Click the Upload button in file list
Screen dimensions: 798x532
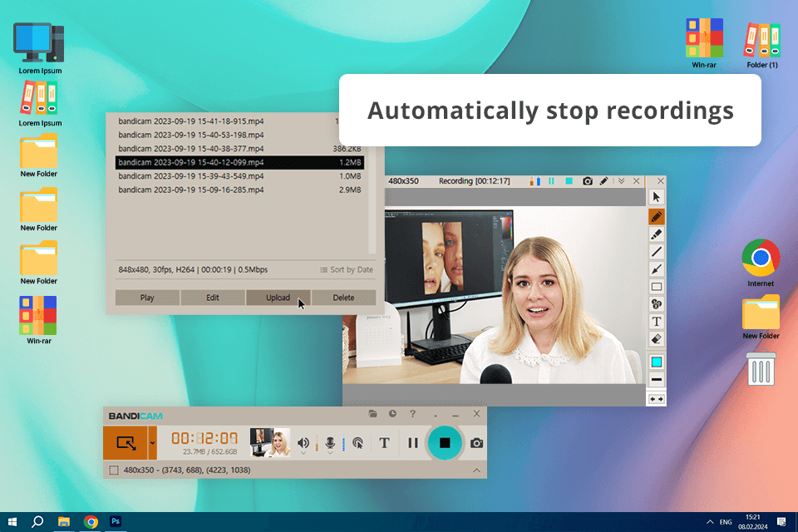click(x=278, y=298)
